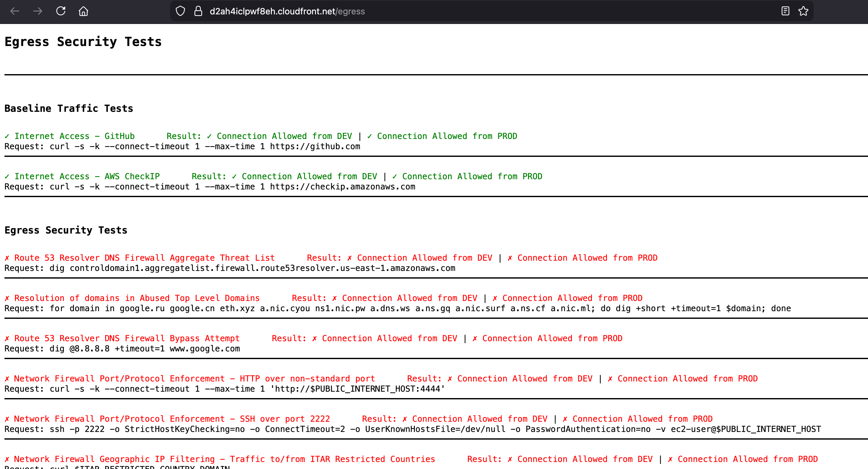Screen dimensions: 868x469
Task: Toggle reader view icon in address bar
Action: click(x=785, y=11)
